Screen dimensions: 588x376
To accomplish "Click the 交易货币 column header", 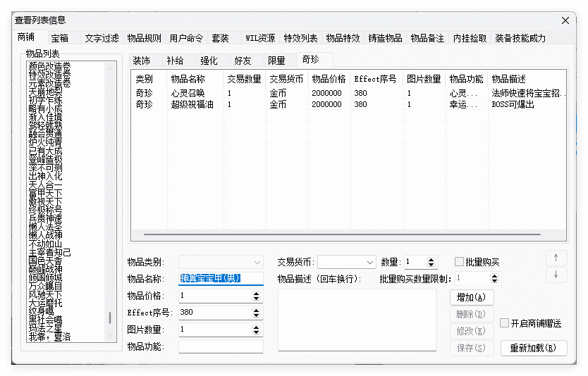I will coord(287,79).
